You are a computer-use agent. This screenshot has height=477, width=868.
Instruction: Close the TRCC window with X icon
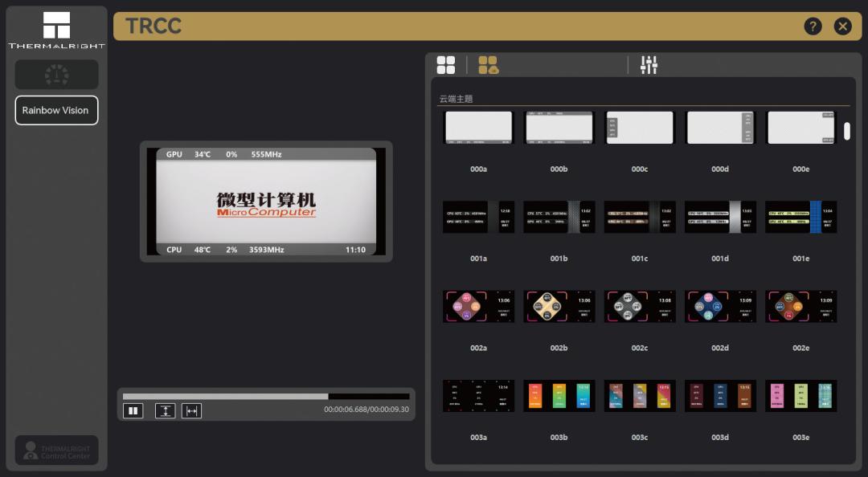[842, 26]
